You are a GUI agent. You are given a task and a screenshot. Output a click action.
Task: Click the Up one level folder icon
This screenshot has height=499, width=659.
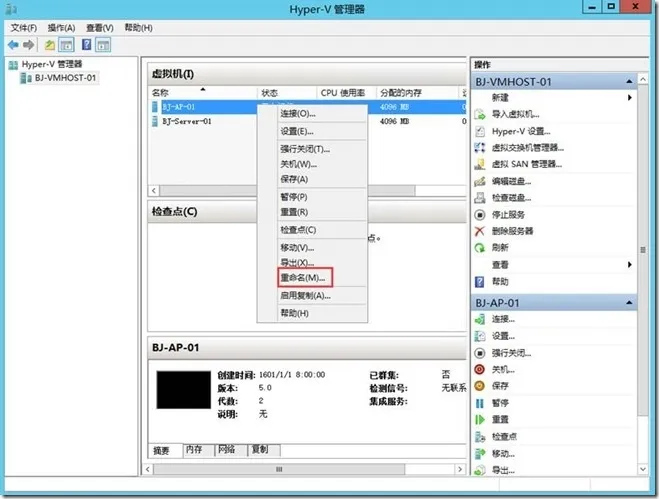(50, 45)
